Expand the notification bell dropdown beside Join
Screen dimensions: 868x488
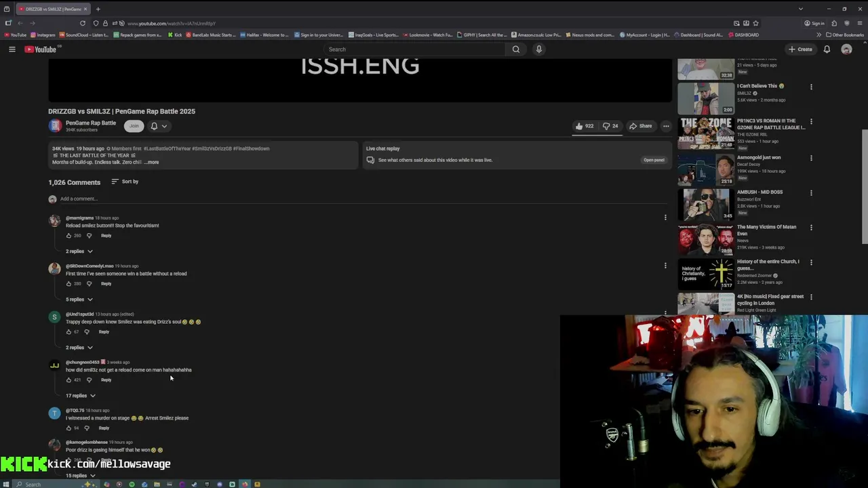click(159, 126)
